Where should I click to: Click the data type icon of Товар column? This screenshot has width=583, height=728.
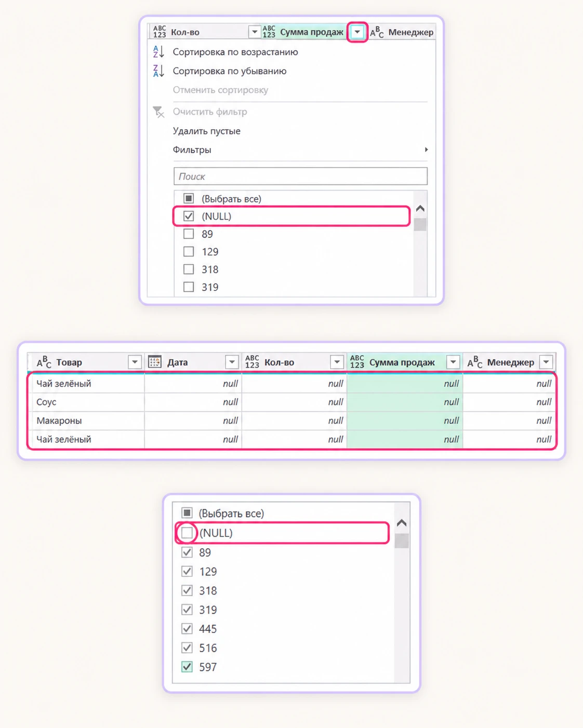[44, 362]
